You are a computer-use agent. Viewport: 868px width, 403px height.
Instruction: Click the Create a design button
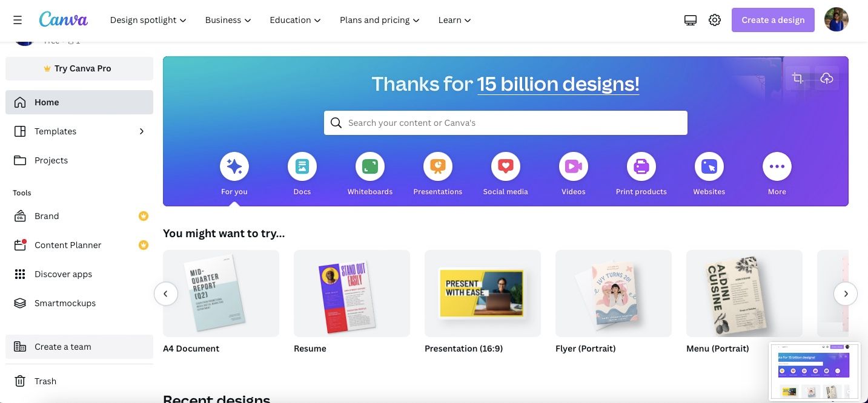[773, 19]
